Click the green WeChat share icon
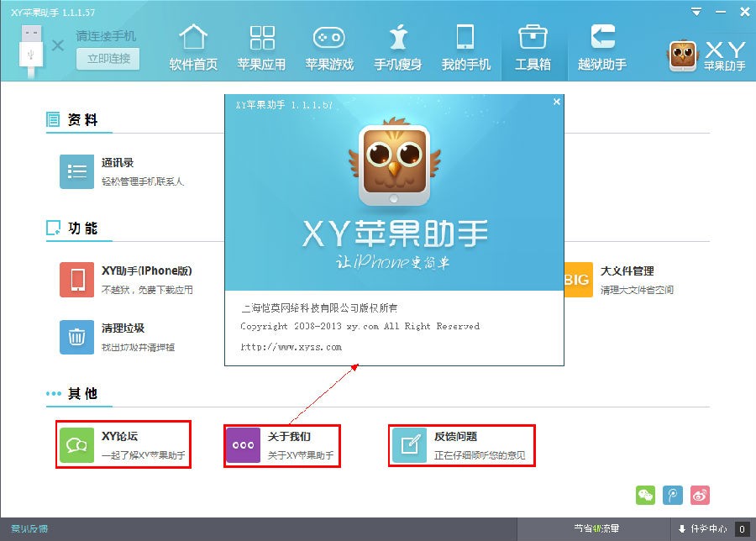This screenshot has height=541, width=756. 645,495
